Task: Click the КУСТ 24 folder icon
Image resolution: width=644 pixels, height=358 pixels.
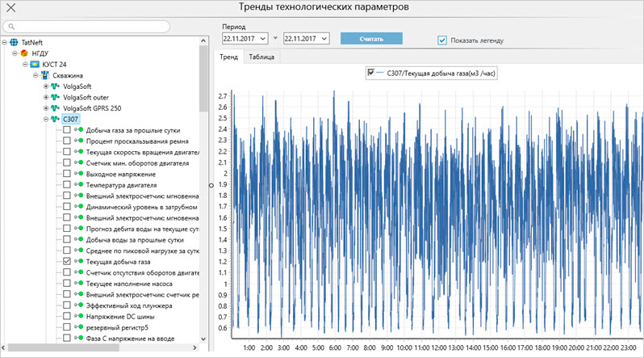Action: (36, 64)
